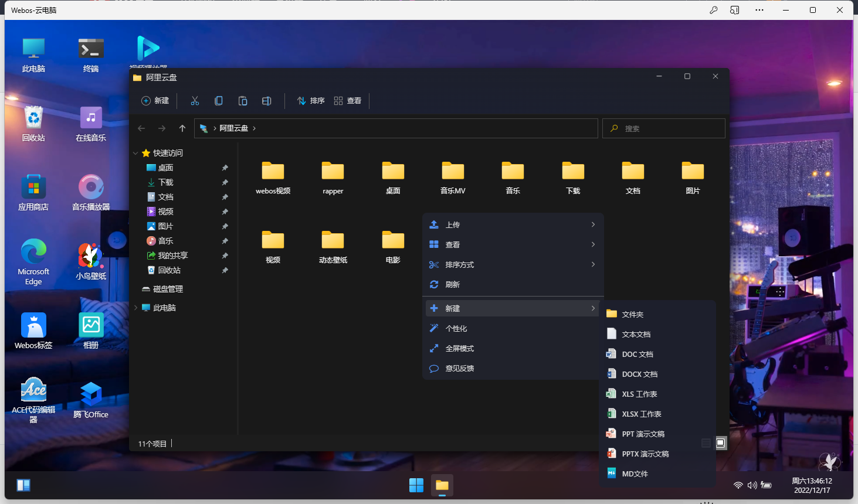Open the 排序 sort toolbar option

pyautogui.click(x=311, y=101)
